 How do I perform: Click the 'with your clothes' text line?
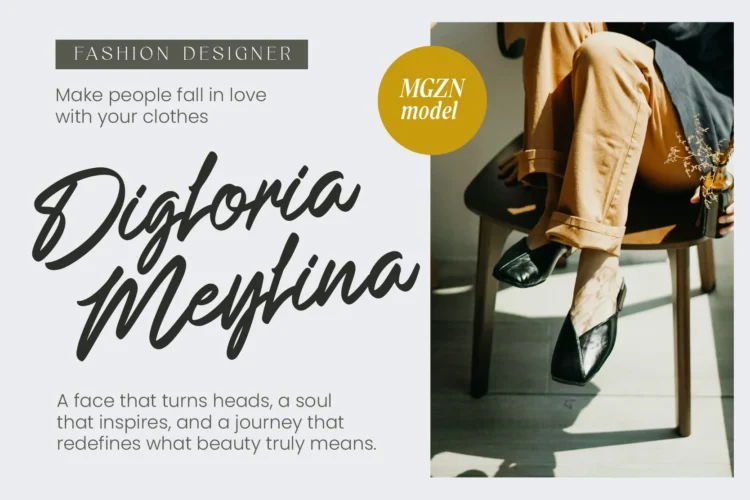click(x=132, y=116)
